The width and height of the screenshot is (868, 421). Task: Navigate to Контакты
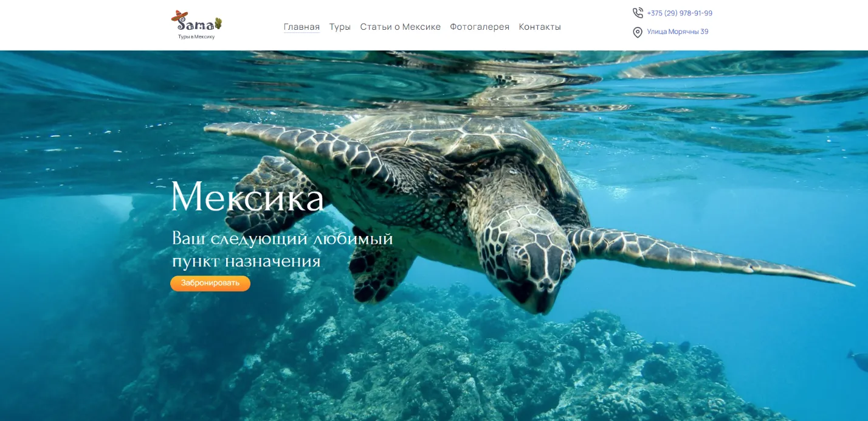coord(540,27)
